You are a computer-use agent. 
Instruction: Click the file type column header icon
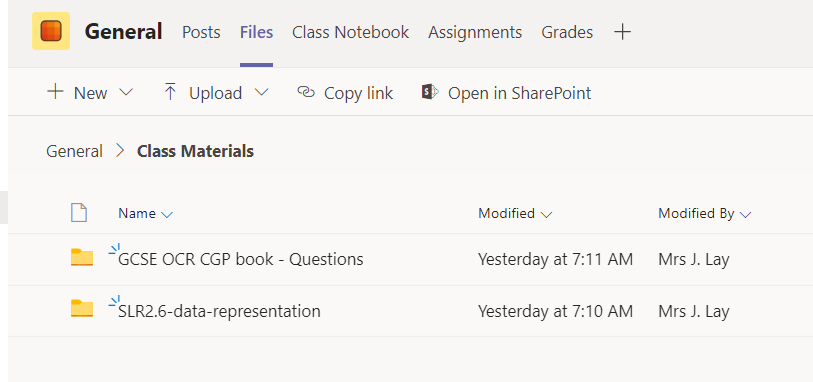79,213
